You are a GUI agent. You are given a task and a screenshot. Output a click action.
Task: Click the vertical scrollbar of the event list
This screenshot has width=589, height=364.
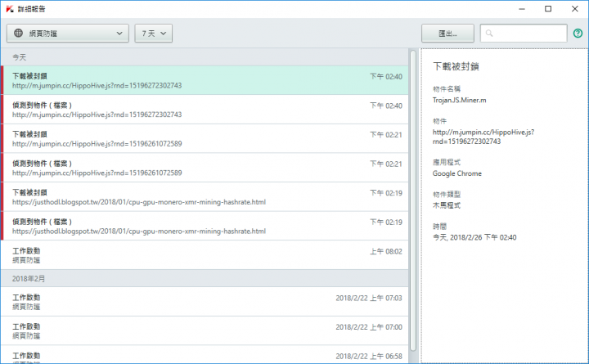coord(413,200)
